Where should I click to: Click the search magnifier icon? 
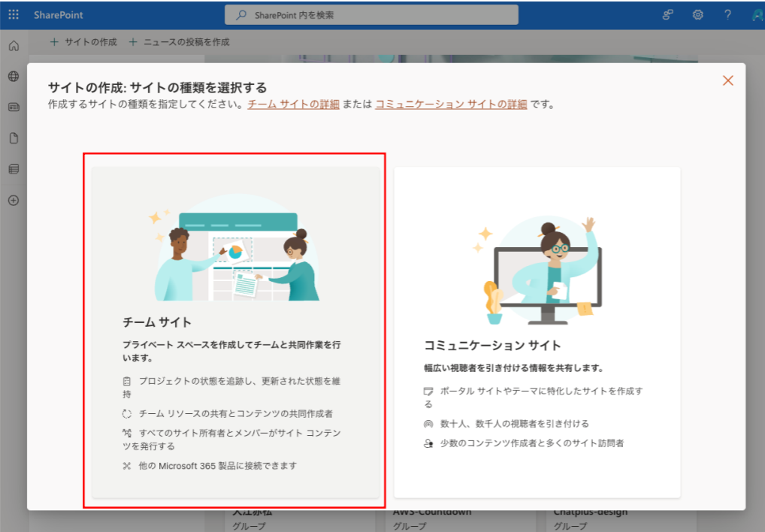[x=241, y=15]
